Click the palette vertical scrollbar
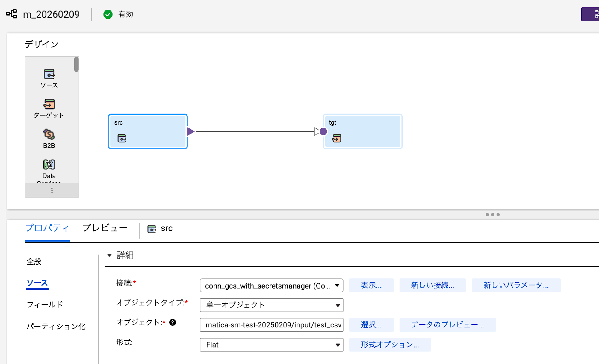This screenshot has width=599, height=364. click(x=76, y=64)
